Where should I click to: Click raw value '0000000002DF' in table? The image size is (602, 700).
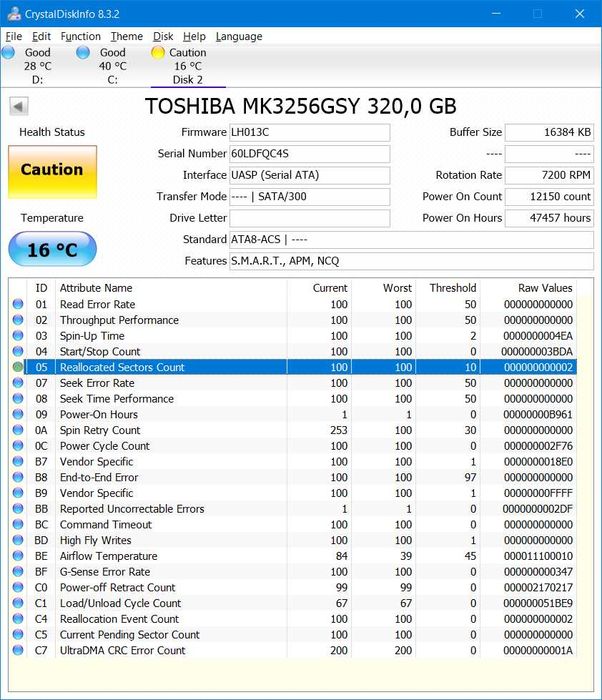[x=538, y=508]
